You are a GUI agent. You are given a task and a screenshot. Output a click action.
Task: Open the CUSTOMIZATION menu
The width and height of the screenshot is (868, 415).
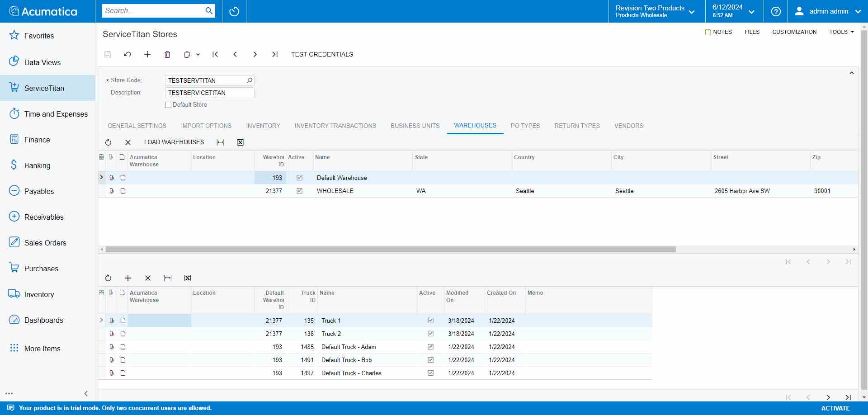tap(794, 32)
